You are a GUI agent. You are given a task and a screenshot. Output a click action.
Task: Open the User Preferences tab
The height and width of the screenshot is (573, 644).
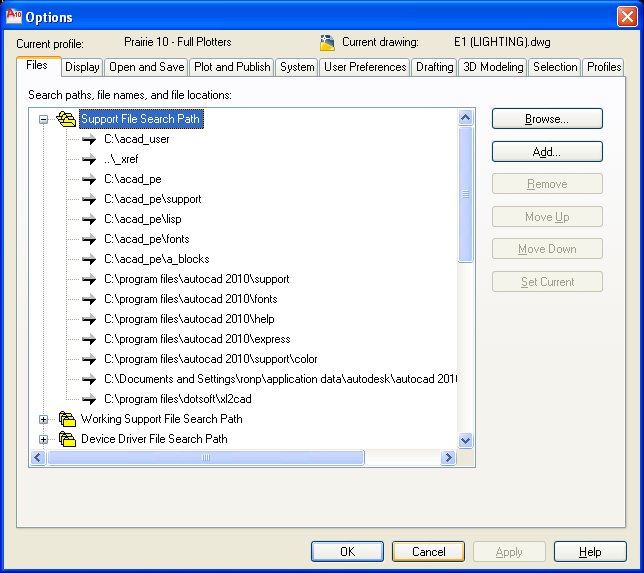365,67
